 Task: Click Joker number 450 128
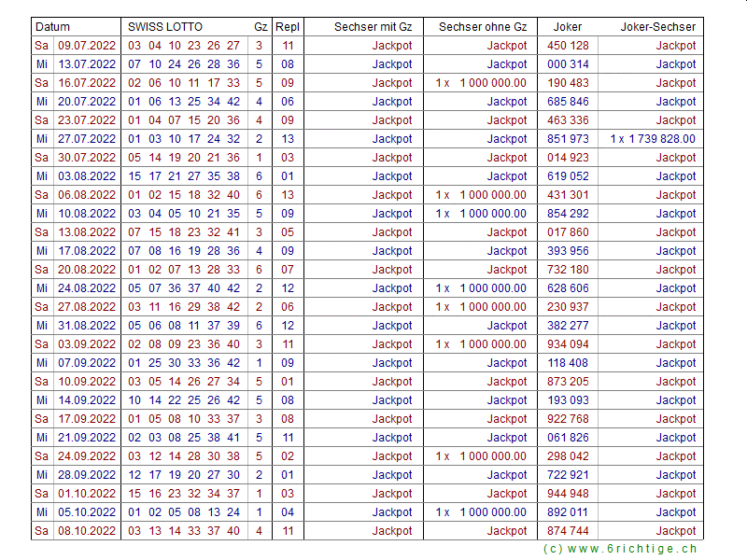click(568, 46)
